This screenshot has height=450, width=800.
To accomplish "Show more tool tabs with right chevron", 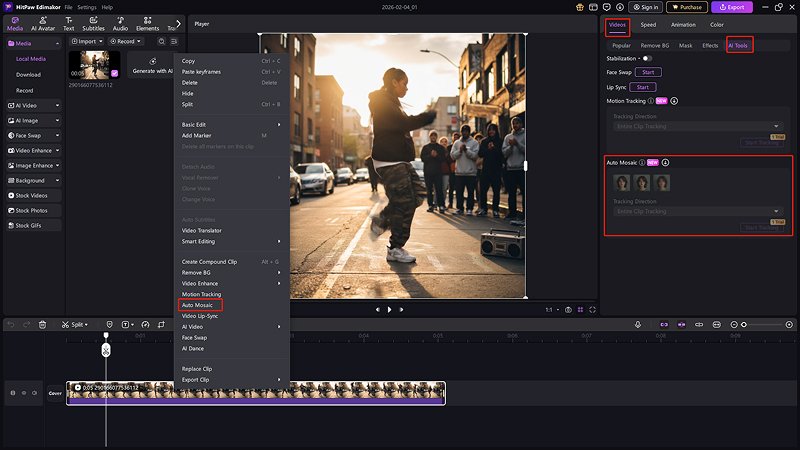I will [178, 23].
